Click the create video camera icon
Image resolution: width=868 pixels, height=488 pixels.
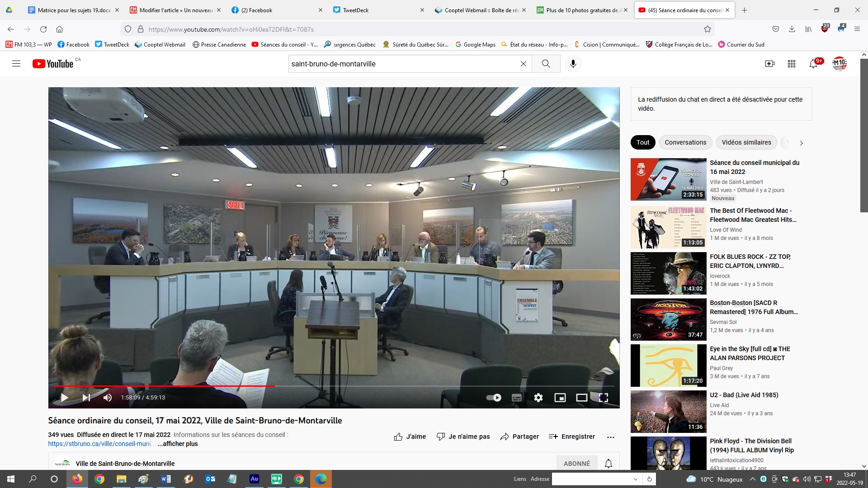point(769,64)
